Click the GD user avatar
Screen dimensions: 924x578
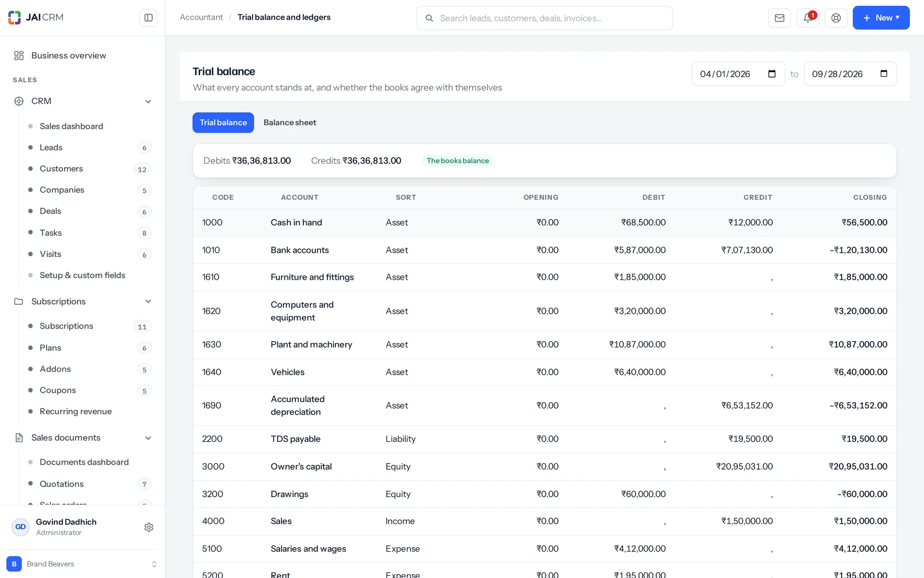(x=20, y=527)
